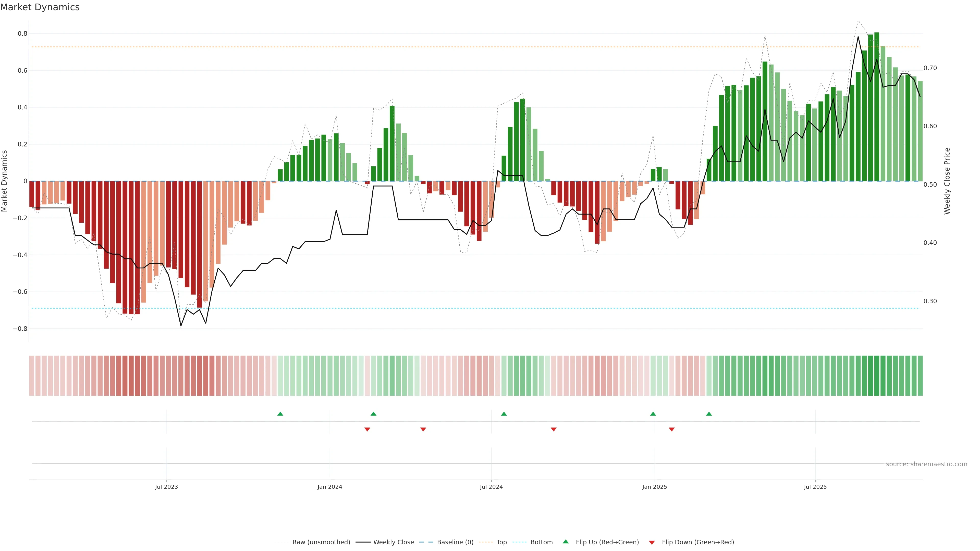Click the flip-up triangle just after Jul 2024
980x551 pixels.
(504, 414)
